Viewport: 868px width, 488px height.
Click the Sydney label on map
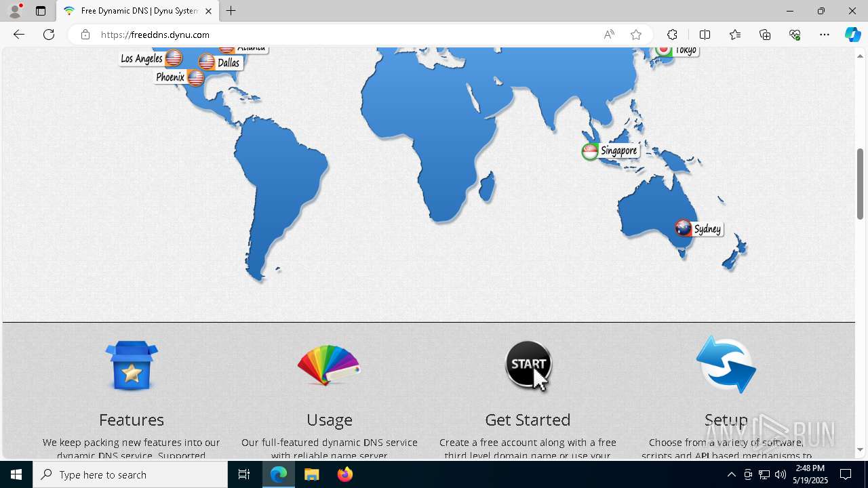point(707,229)
